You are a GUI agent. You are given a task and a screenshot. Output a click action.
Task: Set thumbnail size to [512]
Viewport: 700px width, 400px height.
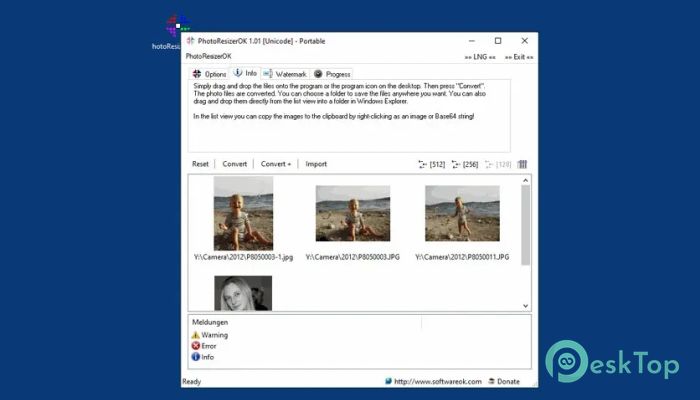pyautogui.click(x=431, y=164)
